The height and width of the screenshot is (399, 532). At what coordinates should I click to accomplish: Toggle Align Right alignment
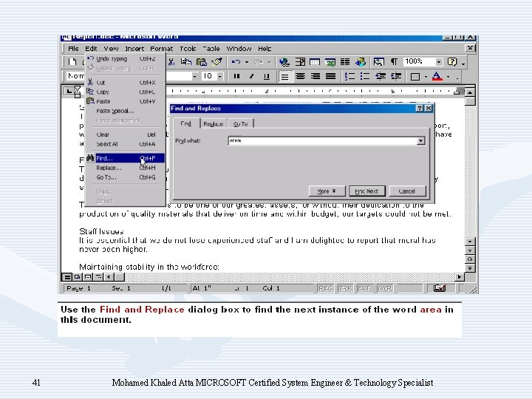(x=316, y=76)
